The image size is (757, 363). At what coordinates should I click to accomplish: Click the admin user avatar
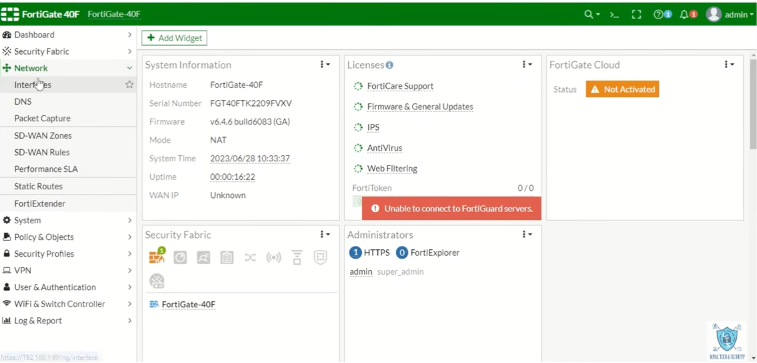point(714,14)
